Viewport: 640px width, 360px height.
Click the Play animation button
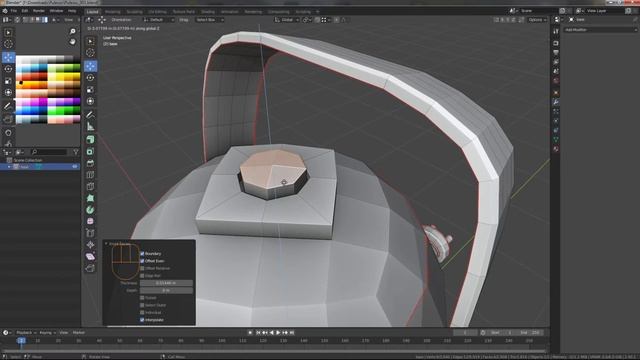click(278, 333)
